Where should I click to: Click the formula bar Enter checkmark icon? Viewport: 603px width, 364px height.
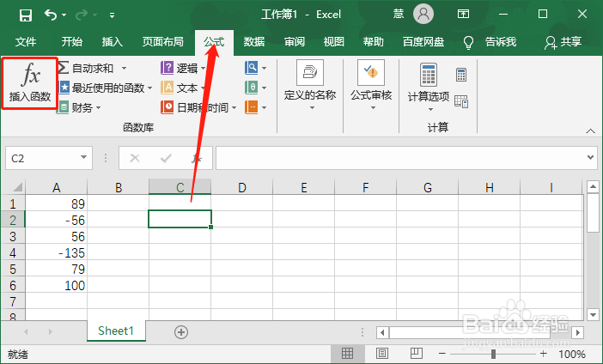click(166, 158)
